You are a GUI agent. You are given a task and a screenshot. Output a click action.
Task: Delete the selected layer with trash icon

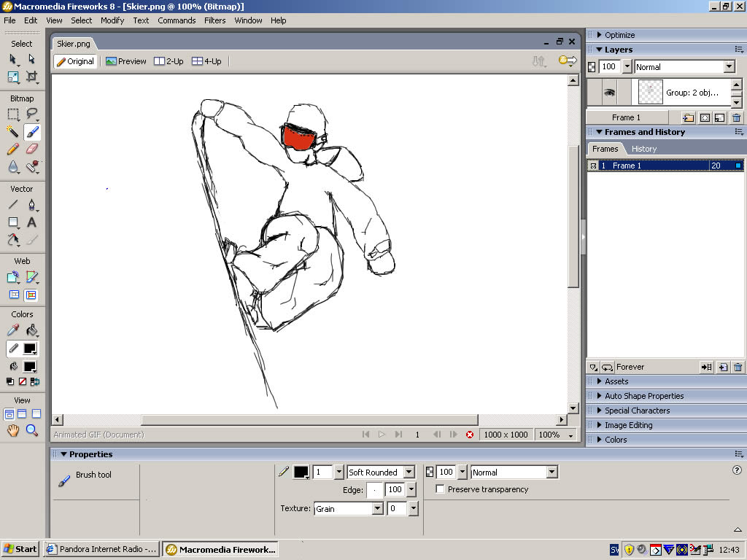point(736,117)
